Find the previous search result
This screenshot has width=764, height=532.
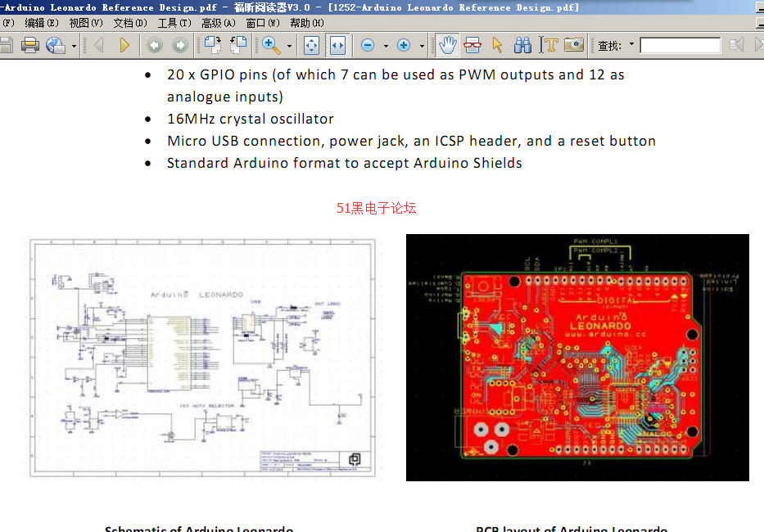point(737,45)
